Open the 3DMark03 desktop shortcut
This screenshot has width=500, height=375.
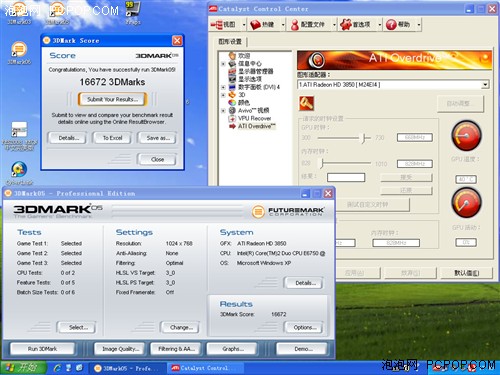point(19,13)
